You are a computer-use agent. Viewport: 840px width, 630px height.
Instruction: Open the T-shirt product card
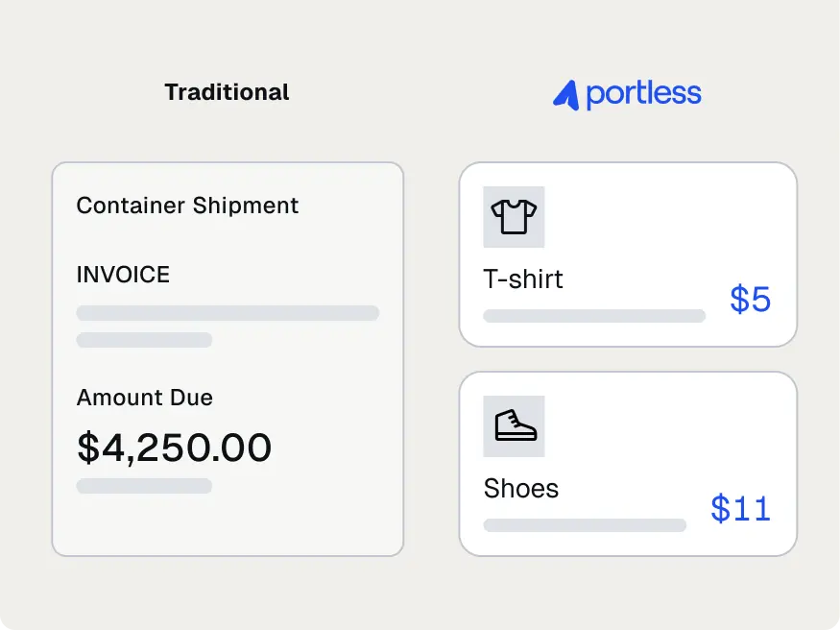point(628,254)
